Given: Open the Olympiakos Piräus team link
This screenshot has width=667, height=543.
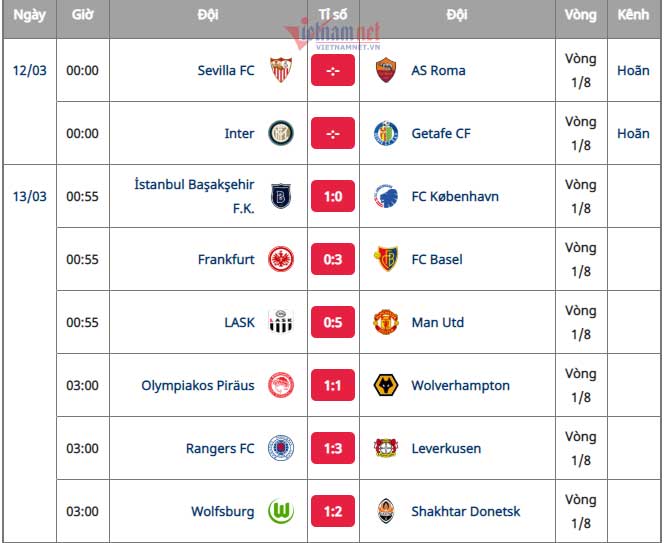Looking at the screenshot, I should (x=198, y=385).
